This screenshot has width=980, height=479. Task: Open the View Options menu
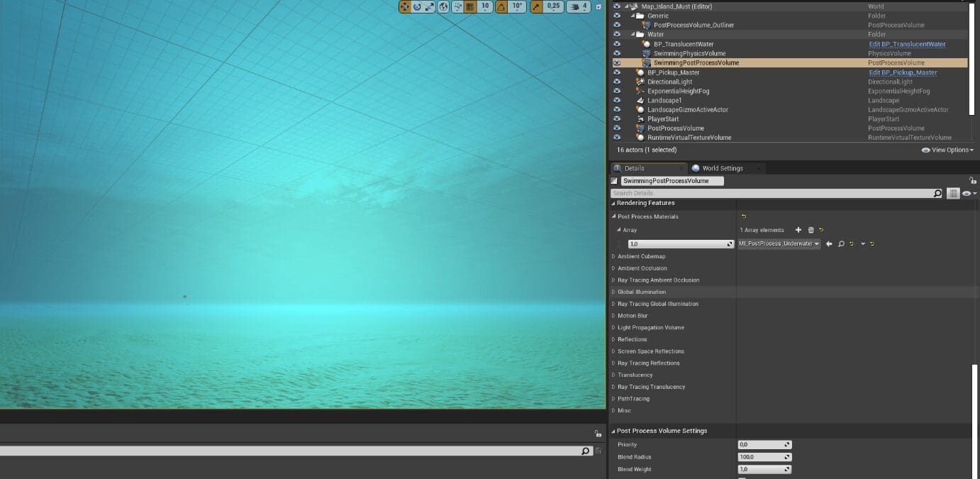click(x=947, y=150)
